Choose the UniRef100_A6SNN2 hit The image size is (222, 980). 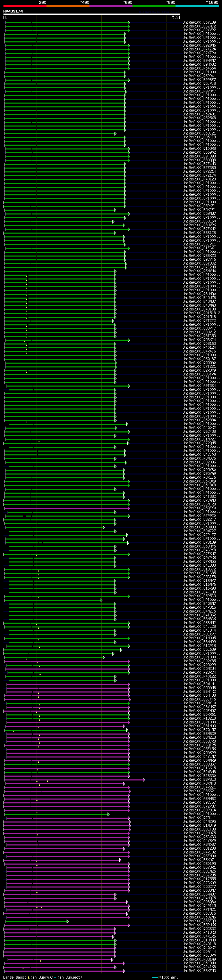tap(199, 623)
